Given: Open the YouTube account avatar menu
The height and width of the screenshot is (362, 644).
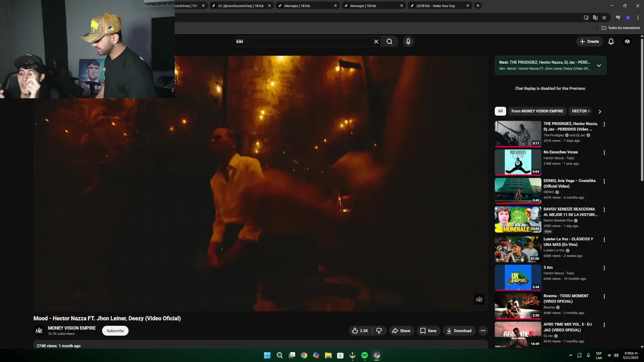Looking at the screenshot, I should [x=627, y=42].
